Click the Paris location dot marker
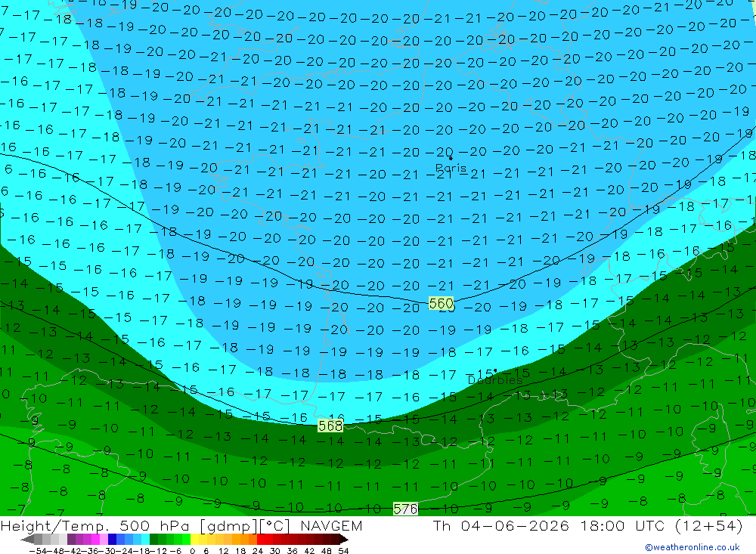 451,158
